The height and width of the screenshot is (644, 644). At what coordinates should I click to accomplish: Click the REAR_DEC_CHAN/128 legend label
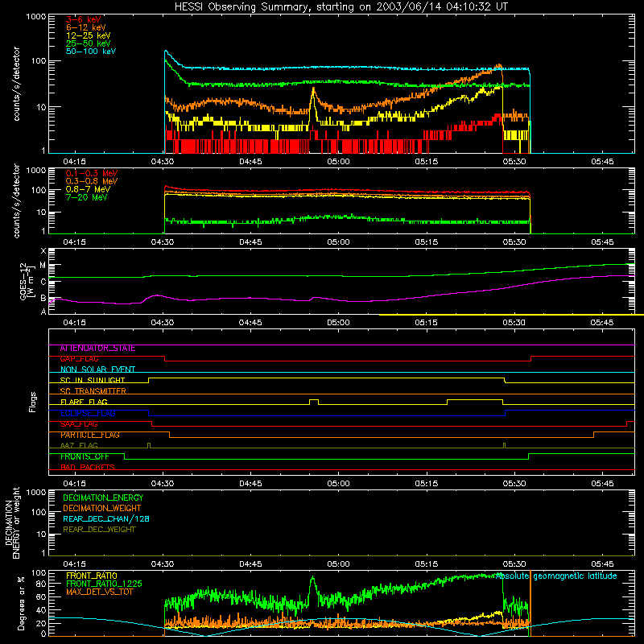coord(106,519)
